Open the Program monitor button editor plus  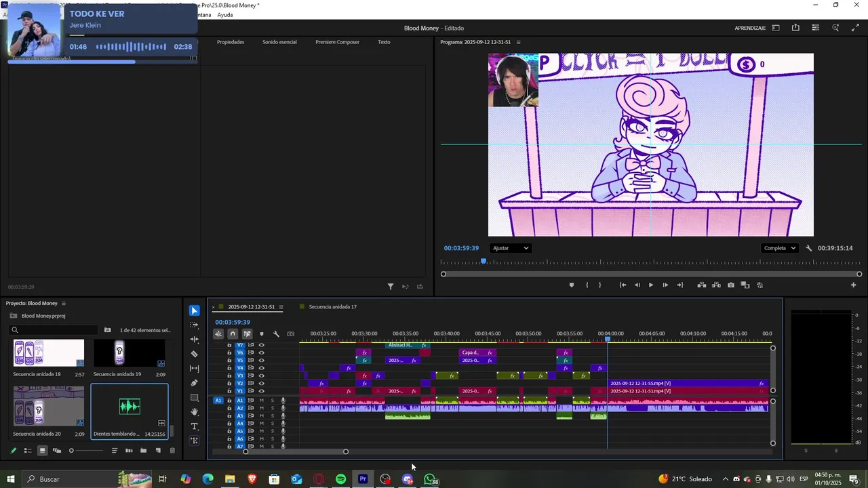click(853, 285)
